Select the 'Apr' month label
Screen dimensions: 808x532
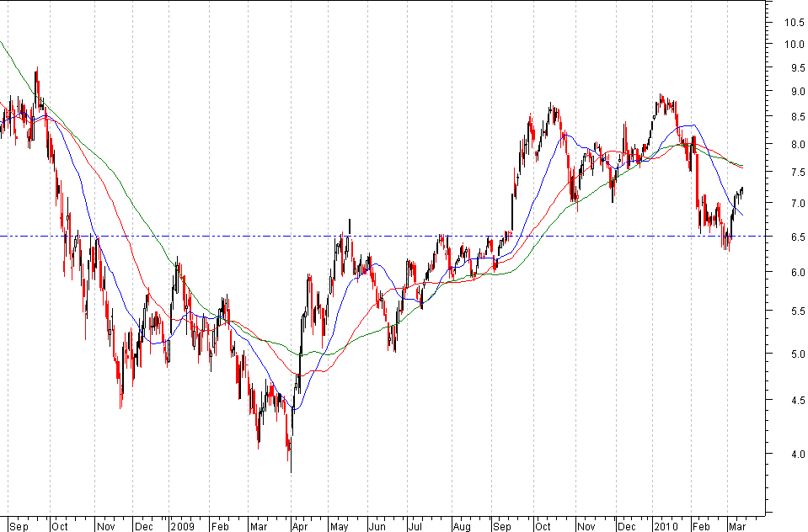point(300,526)
